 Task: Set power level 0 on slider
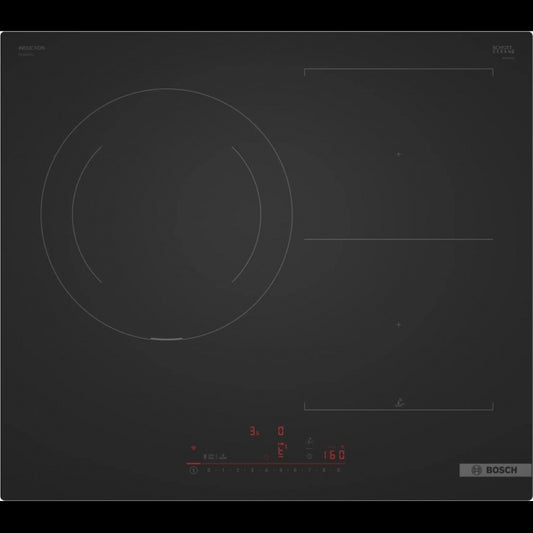pyautogui.click(x=208, y=470)
